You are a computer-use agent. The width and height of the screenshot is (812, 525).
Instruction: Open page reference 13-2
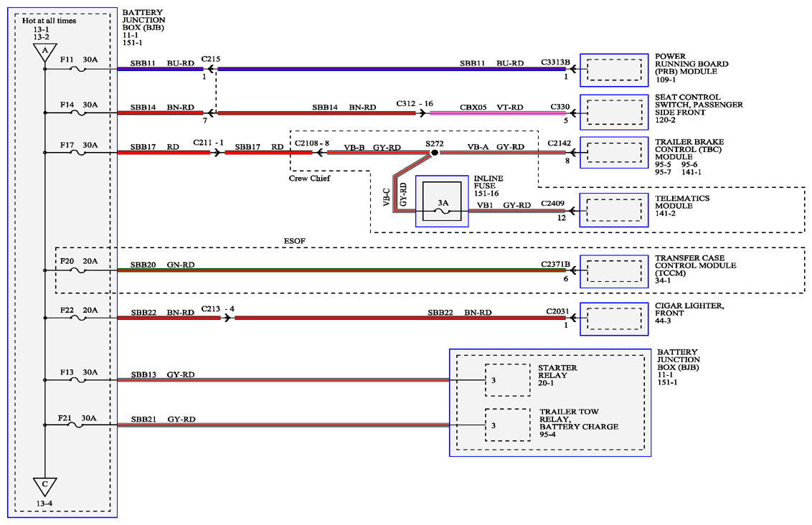click(42, 37)
